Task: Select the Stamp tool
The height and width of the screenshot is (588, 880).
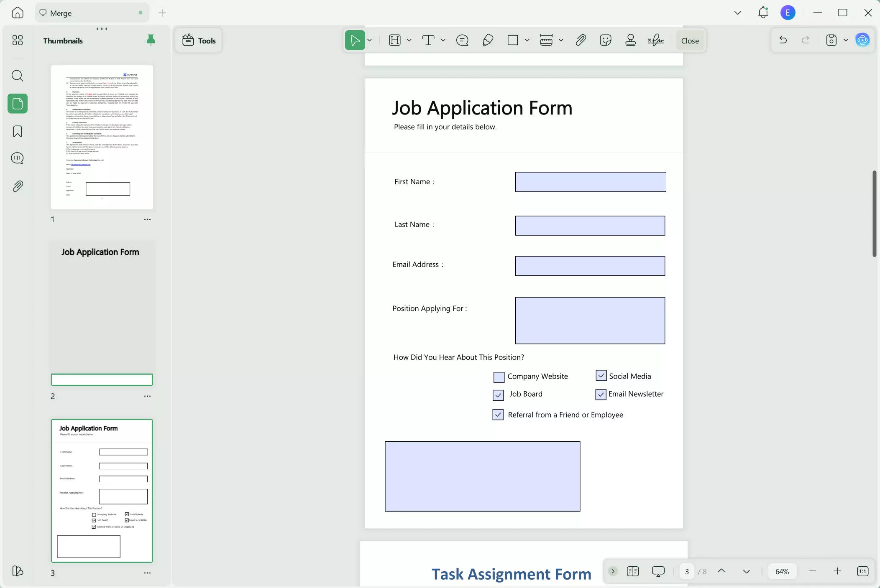Action: click(630, 40)
